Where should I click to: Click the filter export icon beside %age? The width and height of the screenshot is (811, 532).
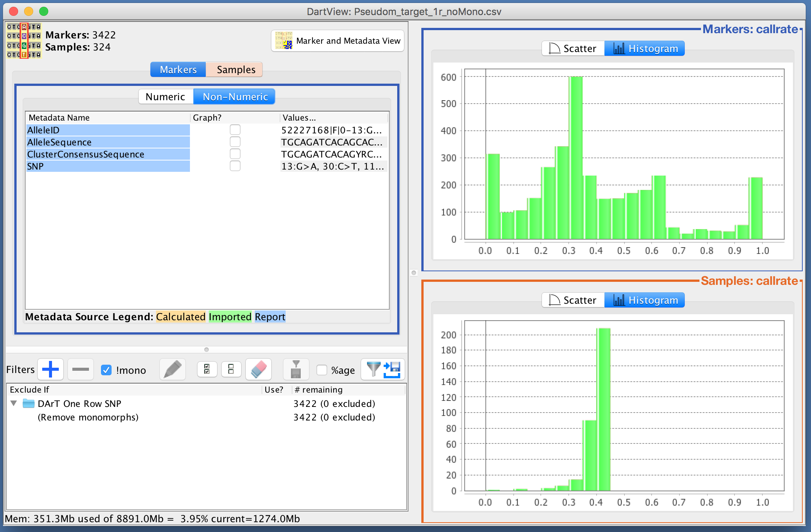coord(383,370)
